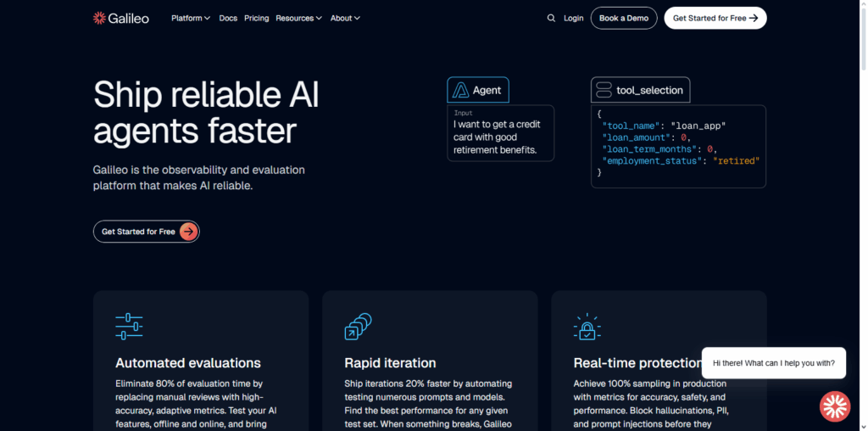Open the chat widget launcher icon
Image resolution: width=868 pixels, height=431 pixels.
pos(835,406)
